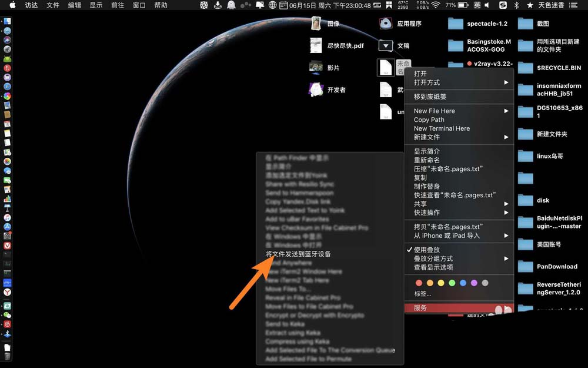Image resolution: width=588 pixels, height=368 pixels.
Task: Click the battery 71% indicator
Action: tap(457, 5)
